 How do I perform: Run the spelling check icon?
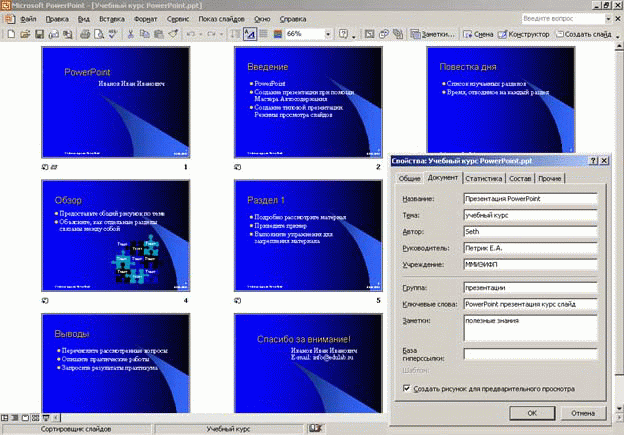pyautogui.click(x=113, y=34)
